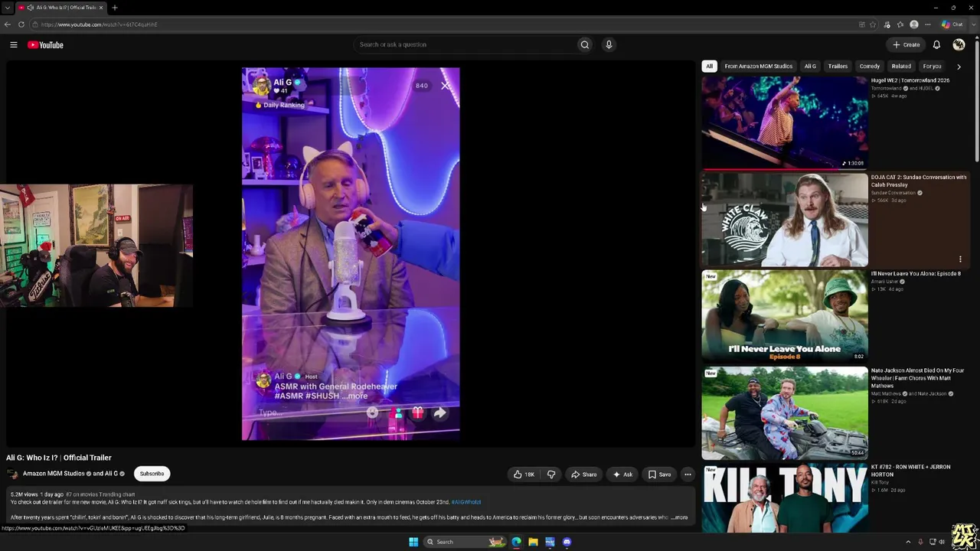Viewport: 980px width, 551px height.
Task: Open File Explorer from the taskbar
Action: tap(533, 542)
